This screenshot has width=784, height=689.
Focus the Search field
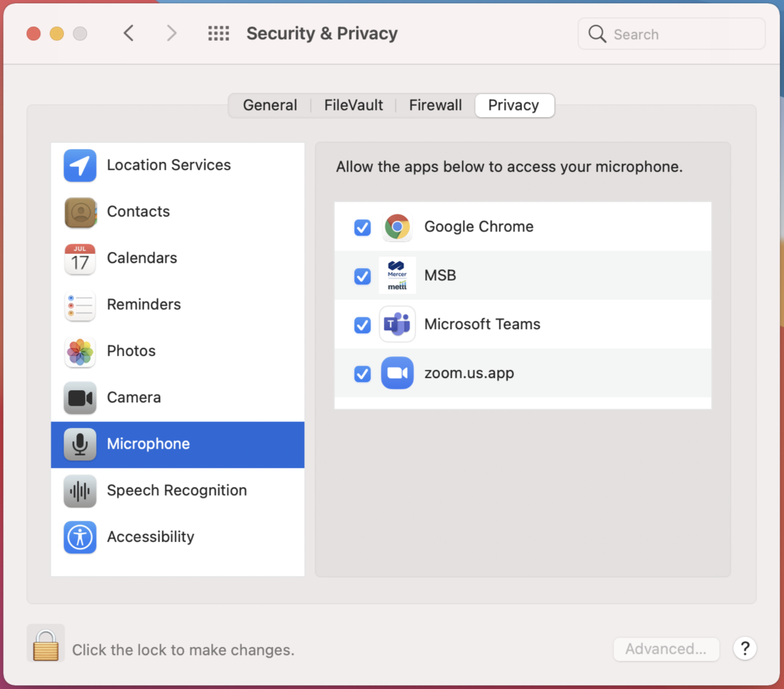[671, 34]
